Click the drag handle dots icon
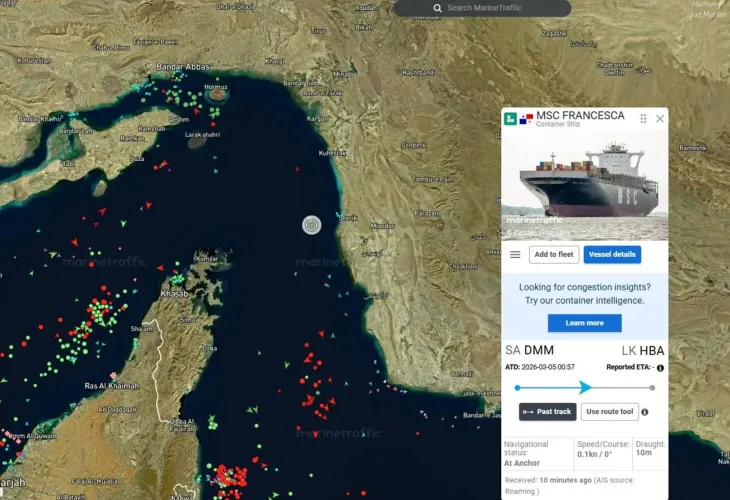 (643, 119)
